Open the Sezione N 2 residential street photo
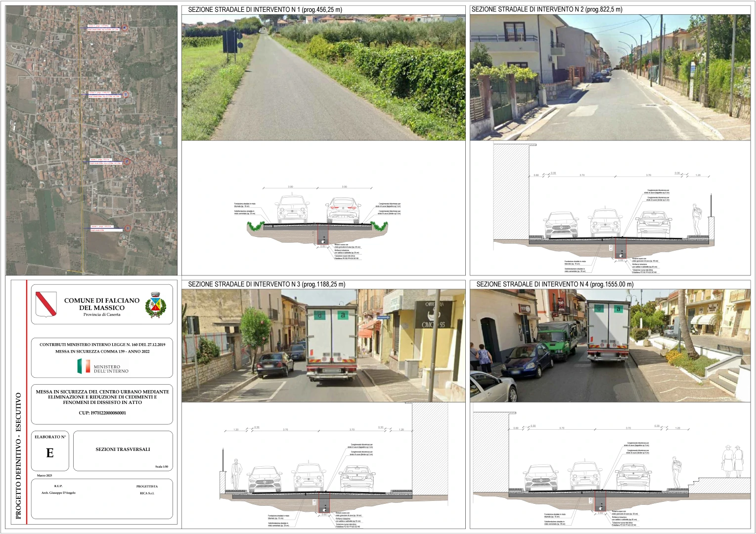The image size is (756, 534). pyautogui.click(x=610, y=78)
